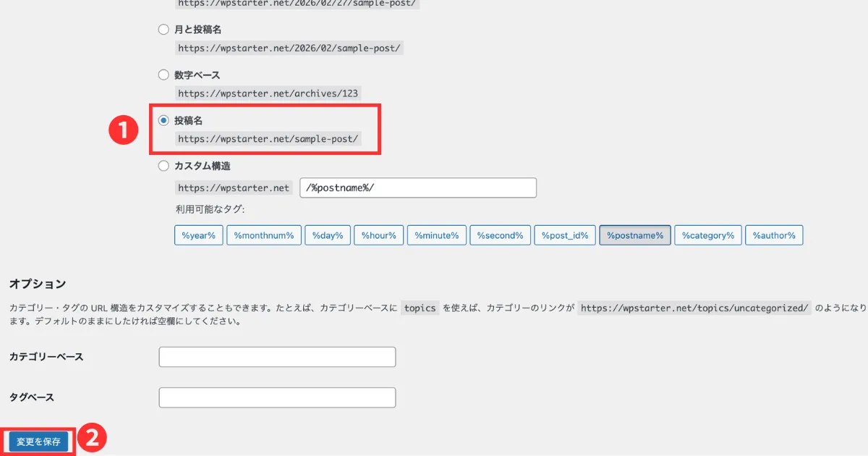Add the %monthnum% tag button

pyautogui.click(x=263, y=235)
